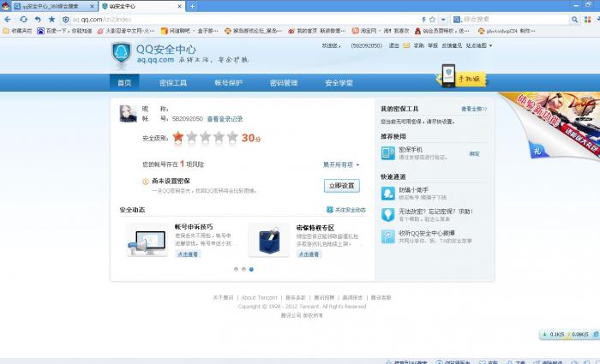Click the 举报 report link

[433, 45]
